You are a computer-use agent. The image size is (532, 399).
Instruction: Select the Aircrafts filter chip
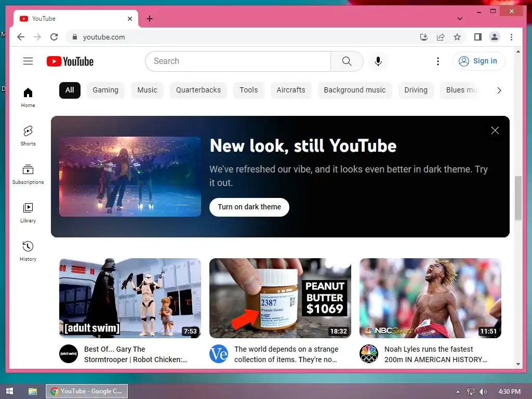pos(291,90)
